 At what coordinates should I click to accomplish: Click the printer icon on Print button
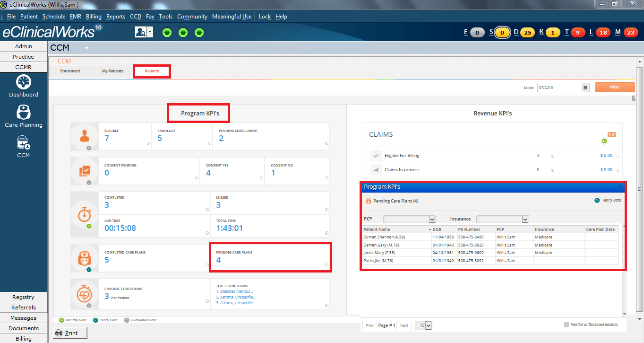pos(59,333)
